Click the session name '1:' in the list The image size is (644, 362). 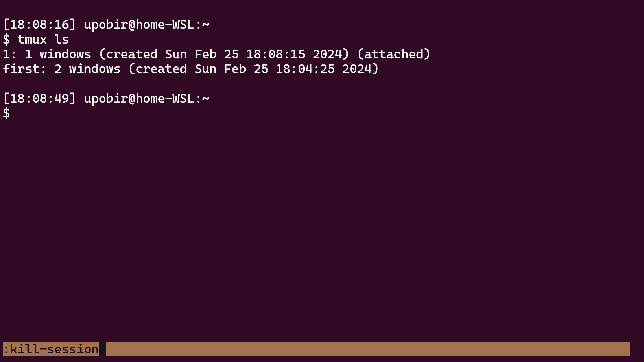tap(9, 54)
